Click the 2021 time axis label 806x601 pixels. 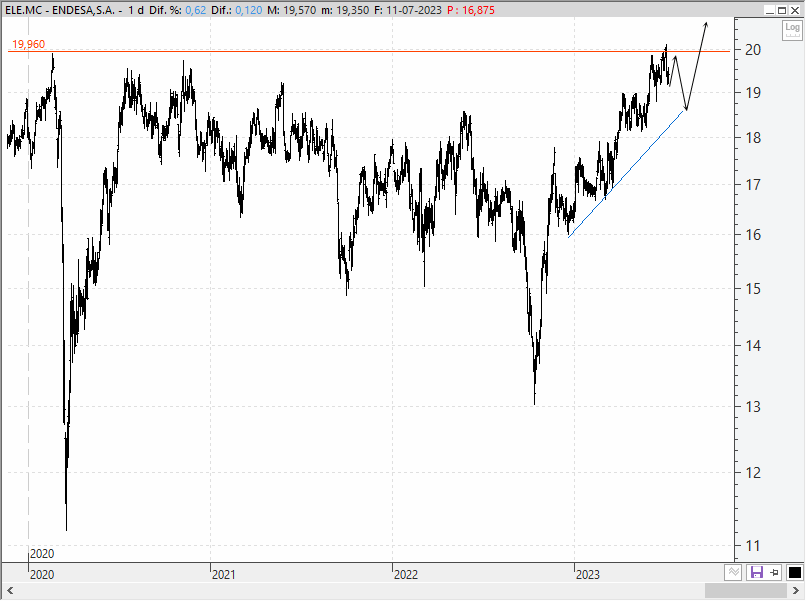(224, 574)
